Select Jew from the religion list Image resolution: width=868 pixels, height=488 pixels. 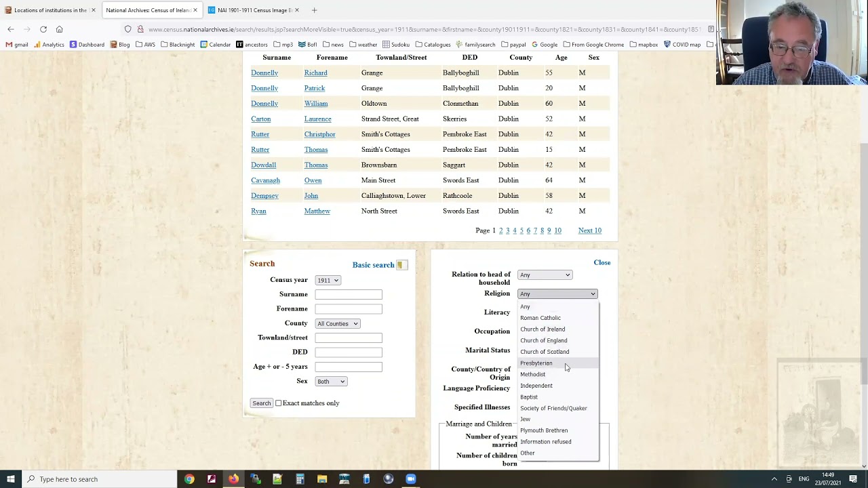558,420
